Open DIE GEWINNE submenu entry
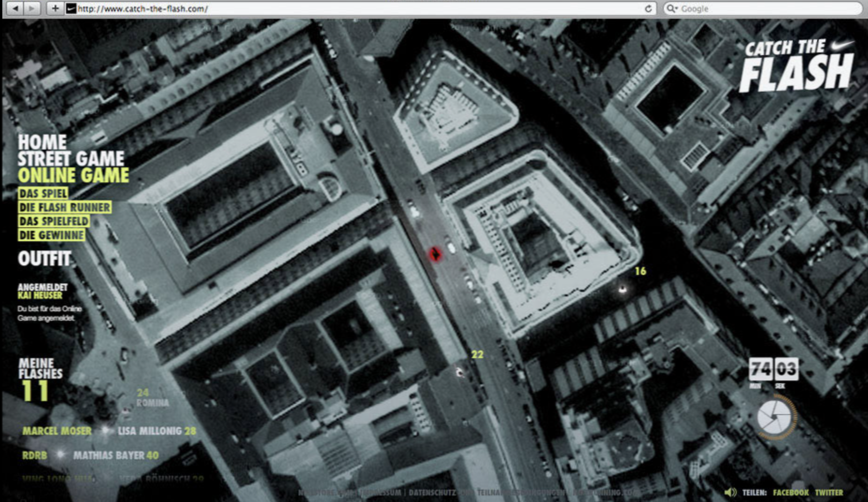The height and width of the screenshot is (502, 868). tap(52, 235)
